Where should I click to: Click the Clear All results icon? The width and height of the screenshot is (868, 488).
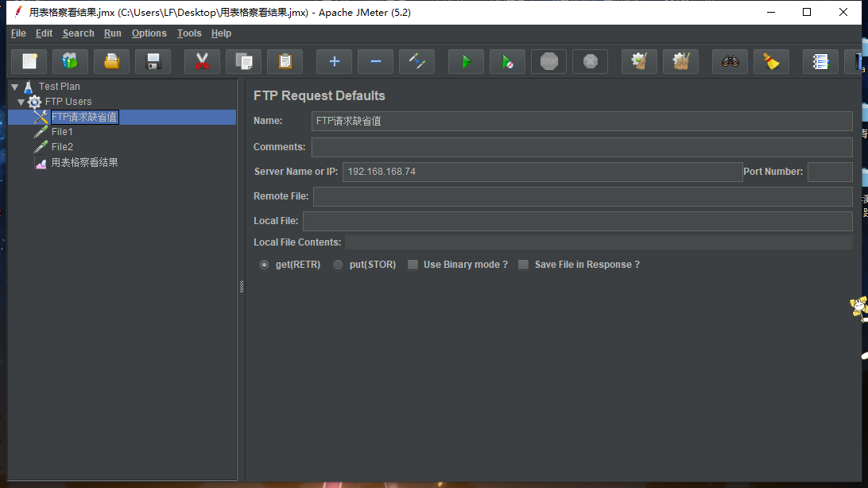tap(681, 61)
